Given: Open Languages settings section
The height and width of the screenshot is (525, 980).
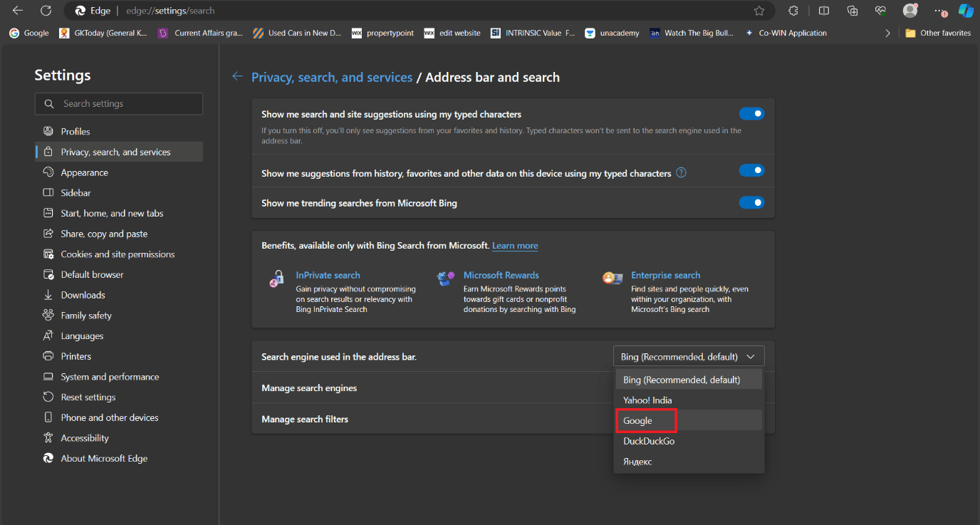Looking at the screenshot, I should point(119,336).
